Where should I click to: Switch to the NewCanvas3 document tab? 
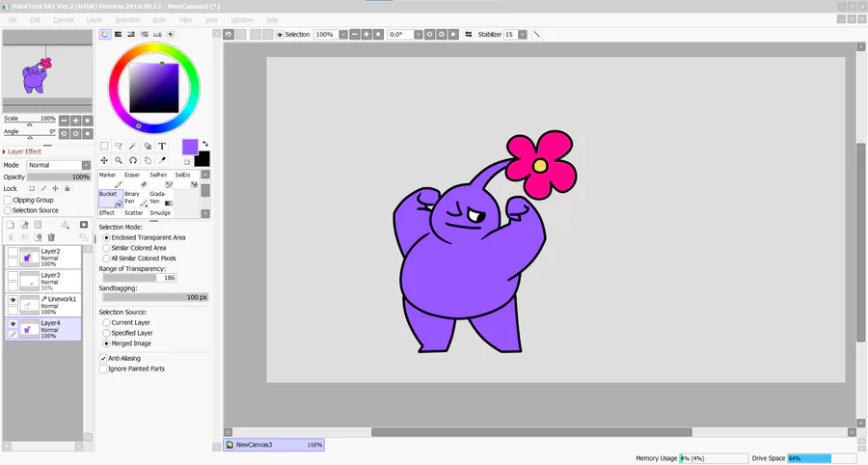tap(274, 445)
